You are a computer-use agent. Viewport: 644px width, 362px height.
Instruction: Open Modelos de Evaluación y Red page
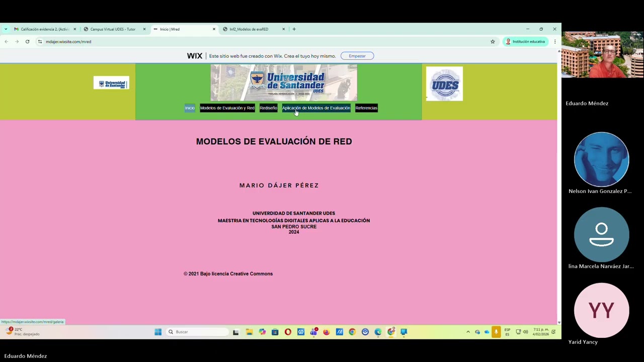point(227,108)
